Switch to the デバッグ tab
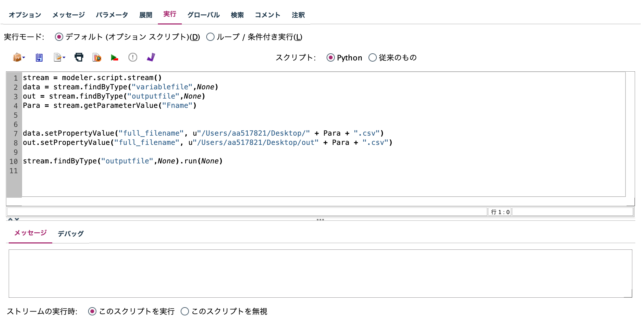This screenshot has height=323, width=644. click(70, 233)
